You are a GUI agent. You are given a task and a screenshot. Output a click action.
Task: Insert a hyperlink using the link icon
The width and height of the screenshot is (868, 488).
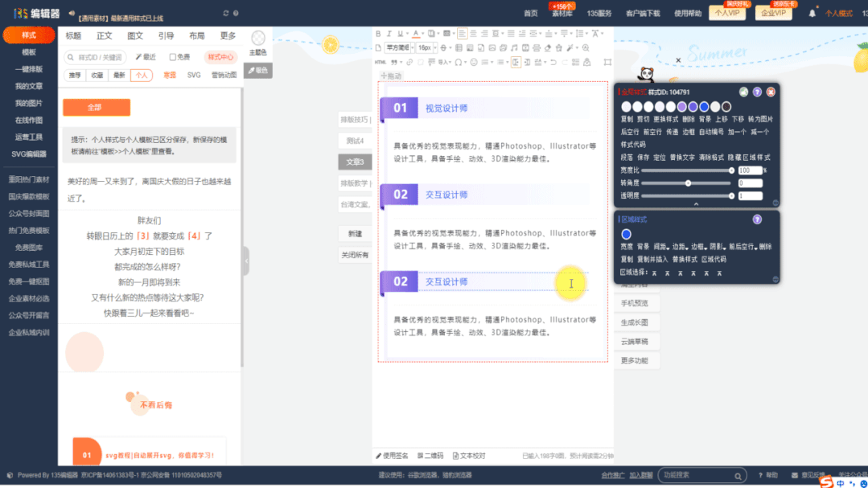[x=409, y=61]
